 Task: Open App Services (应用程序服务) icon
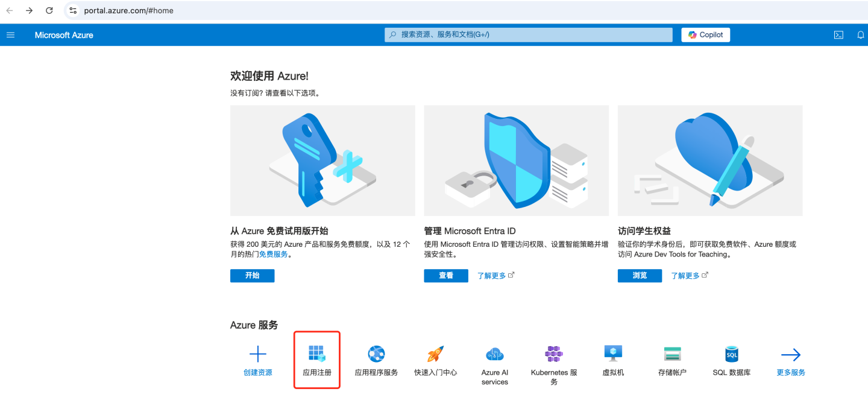click(x=377, y=354)
